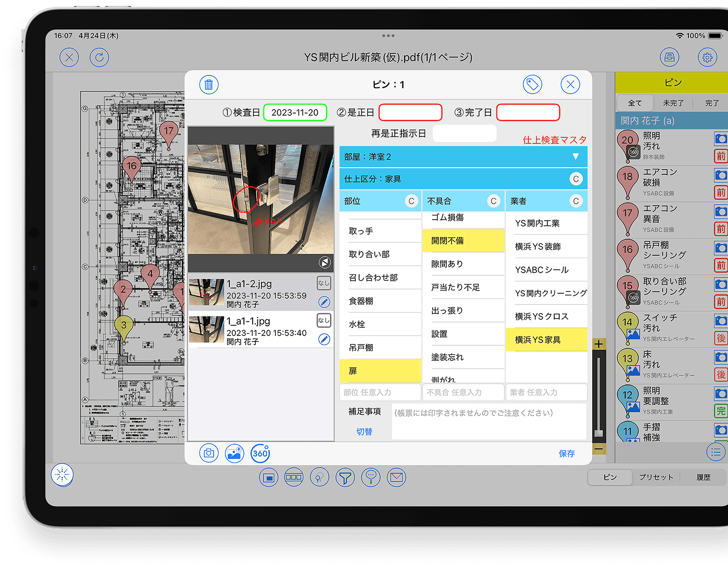This screenshot has height=567, width=728.
Task: Toggle the 前 photo stamp for pin 17
Action: (x=721, y=229)
